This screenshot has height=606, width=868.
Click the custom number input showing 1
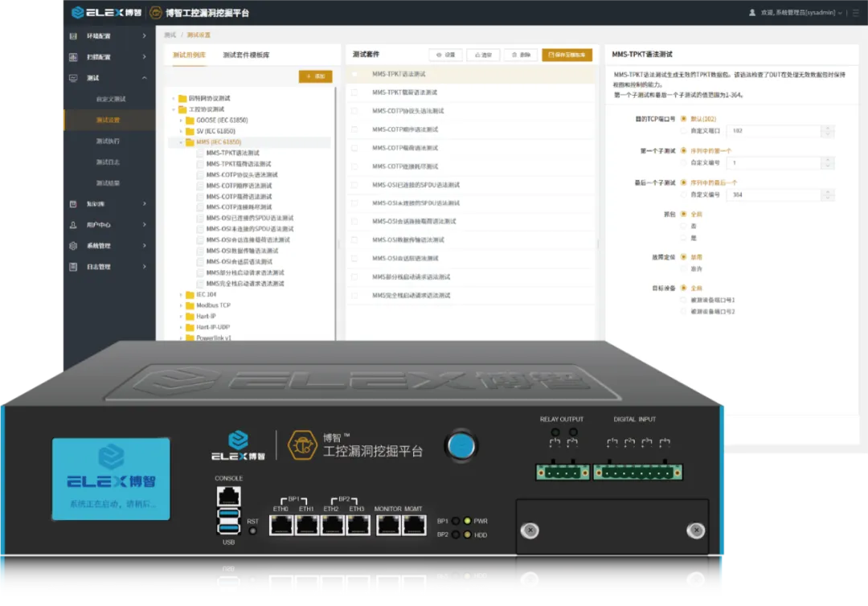coord(774,162)
